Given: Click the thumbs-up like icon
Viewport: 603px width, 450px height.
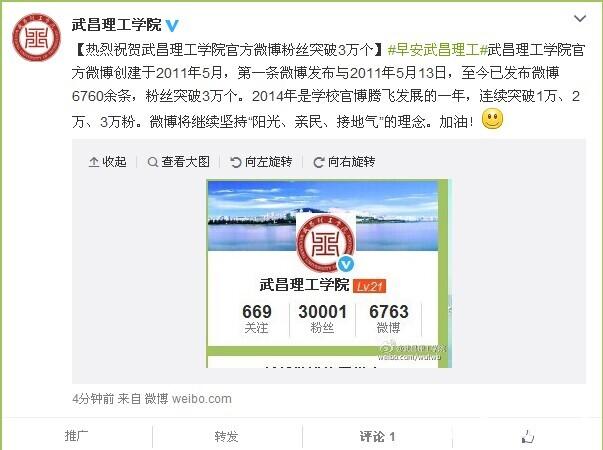Looking at the screenshot, I should [528, 437].
